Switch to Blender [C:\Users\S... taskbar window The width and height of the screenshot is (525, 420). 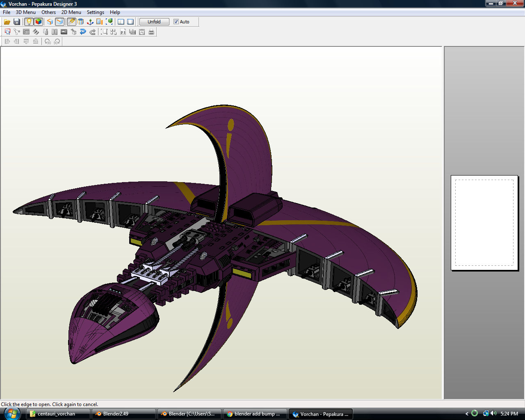[x=189, y=414]
